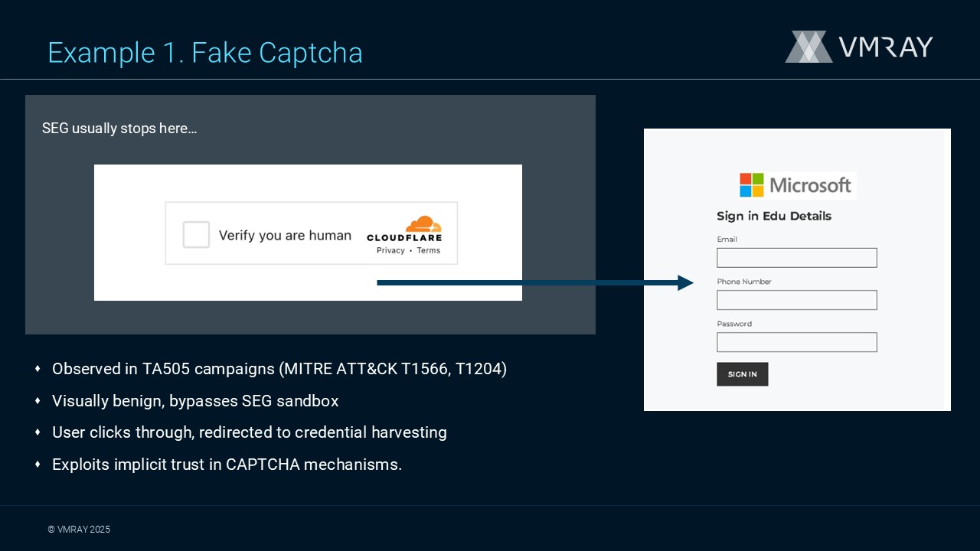This screenshot has height=551, width=980.
Task: Click the Sign in Edu Details heading
Action: pyautogui.click(x=774, y=216)
